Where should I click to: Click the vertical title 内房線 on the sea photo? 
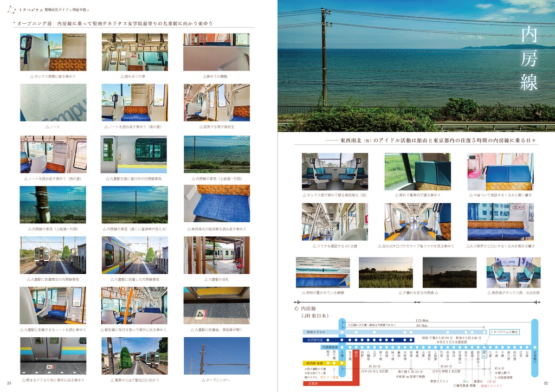click(529, 59)
